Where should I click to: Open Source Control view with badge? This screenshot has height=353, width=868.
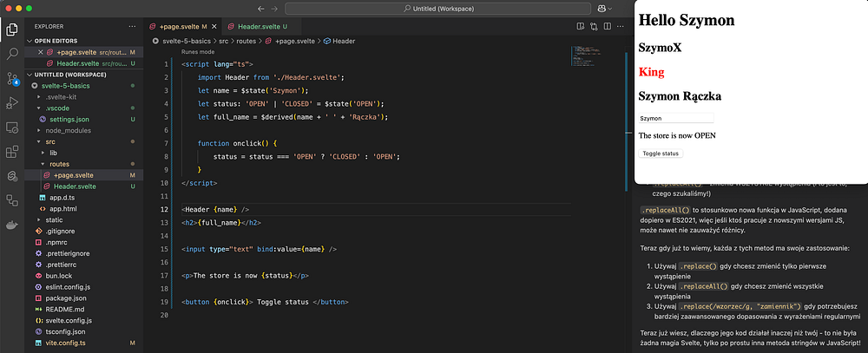coord(12,78)
